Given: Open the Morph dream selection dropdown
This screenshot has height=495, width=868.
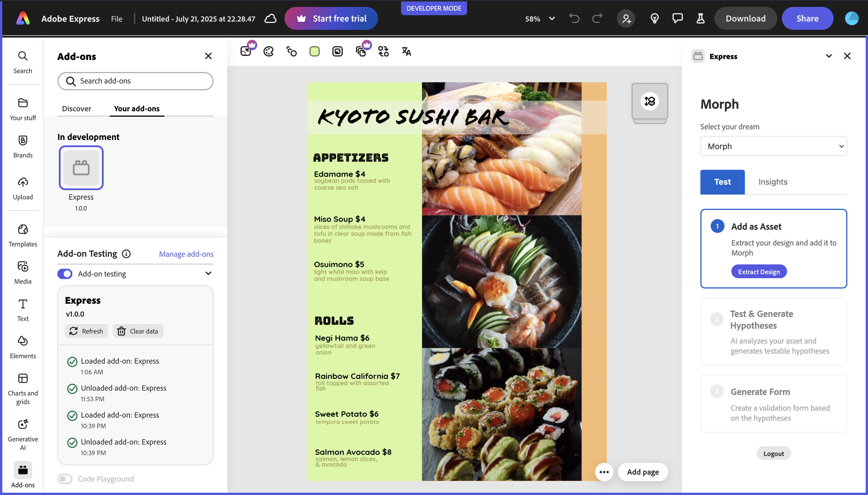Looking at the screenshot, I should pyautogui.click(x=773, y=146).
